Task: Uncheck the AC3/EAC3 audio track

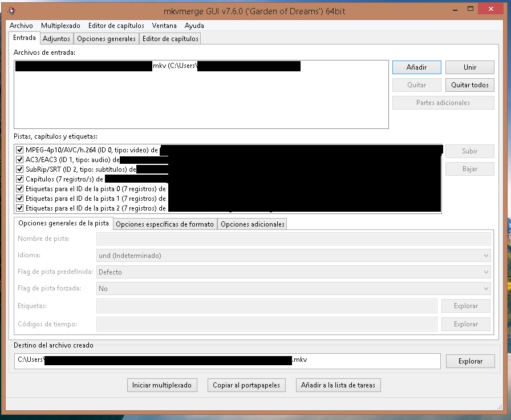Action: coord(19,159)
